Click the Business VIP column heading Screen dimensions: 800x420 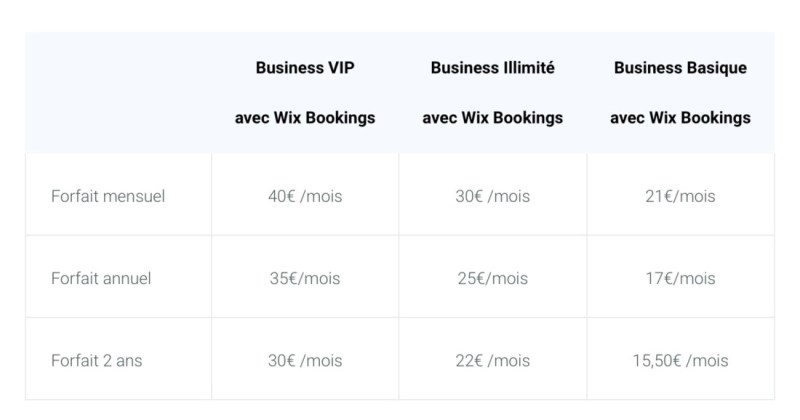click(305, 68)
